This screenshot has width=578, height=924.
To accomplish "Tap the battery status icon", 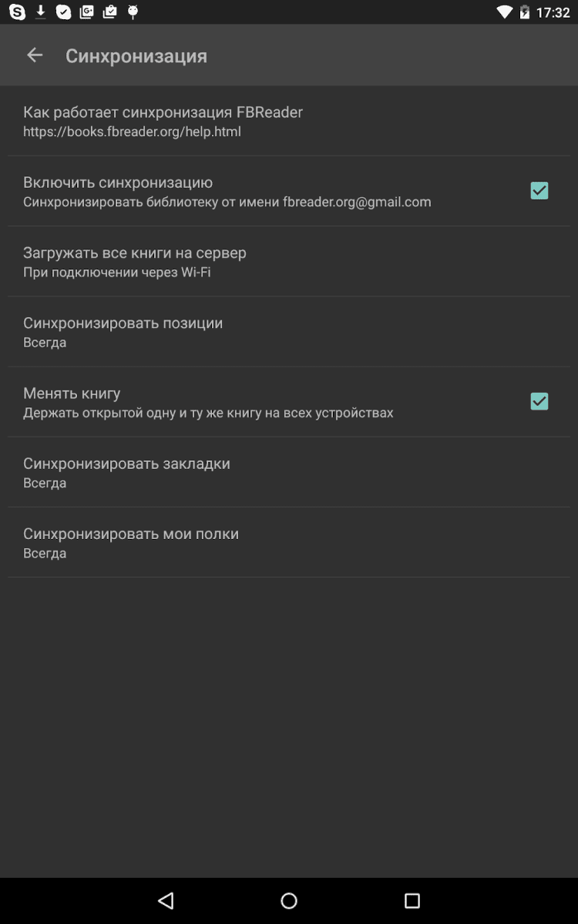I will 525,12.
